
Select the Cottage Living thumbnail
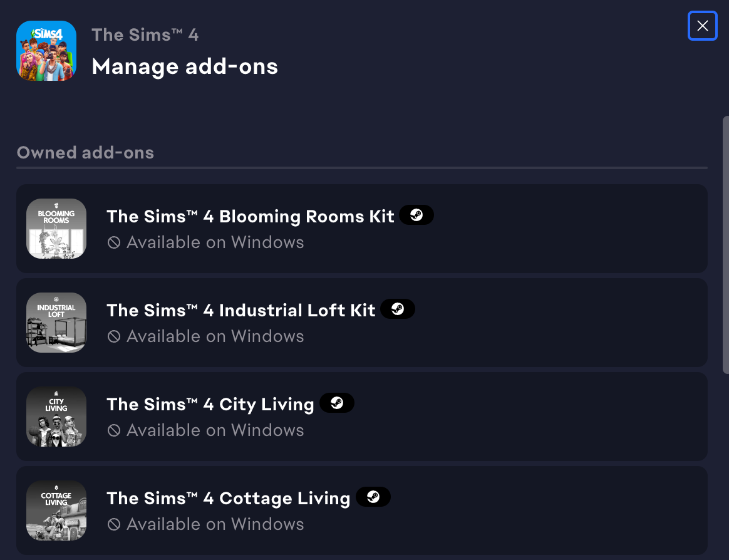coord(56,511)
